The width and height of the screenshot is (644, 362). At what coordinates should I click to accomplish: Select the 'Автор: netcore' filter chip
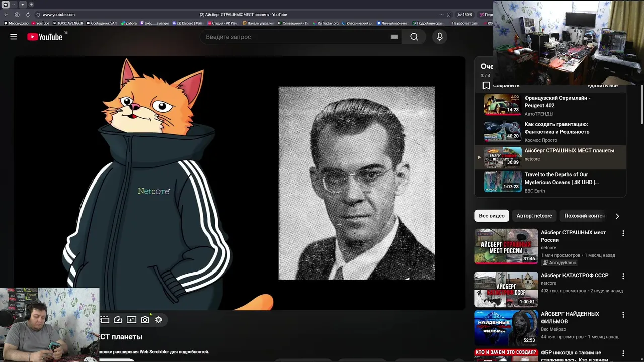tap(534, 216)
